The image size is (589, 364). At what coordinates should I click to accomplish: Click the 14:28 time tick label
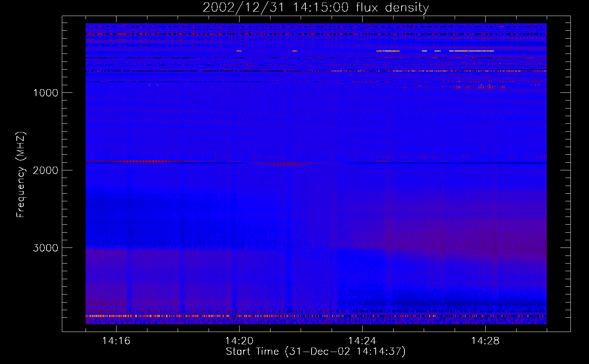coord(485,341)
